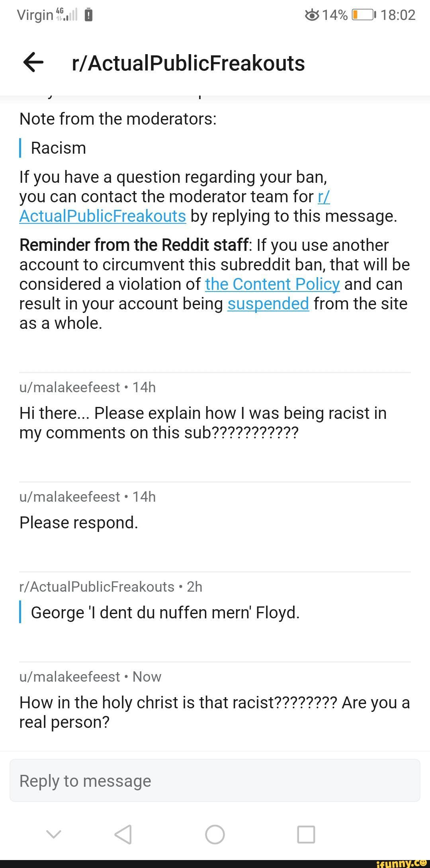Tap the Android back triangle button
This screenshot has width=430, height=868.
click(123, 834)
